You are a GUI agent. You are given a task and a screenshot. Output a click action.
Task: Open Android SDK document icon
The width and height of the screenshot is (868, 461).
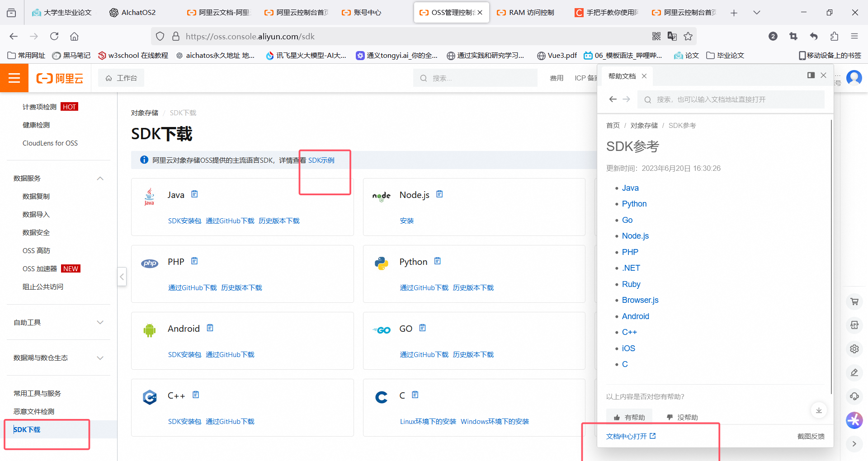(210, 328)
